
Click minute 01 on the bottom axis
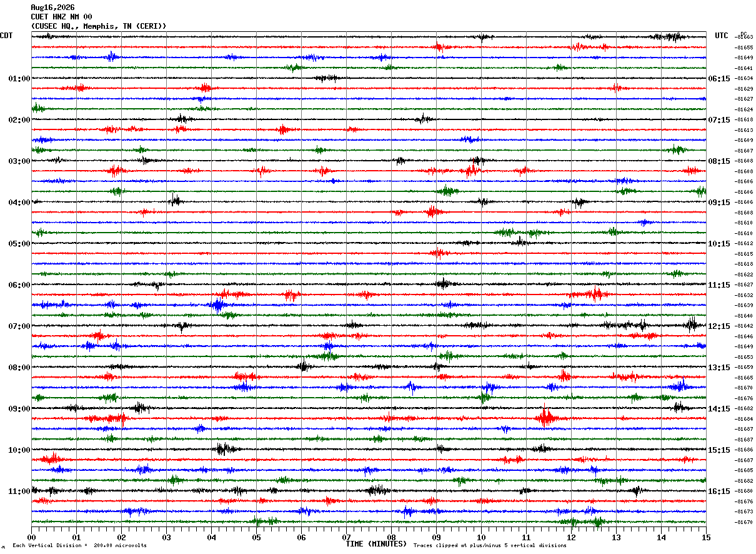[76, 537]
